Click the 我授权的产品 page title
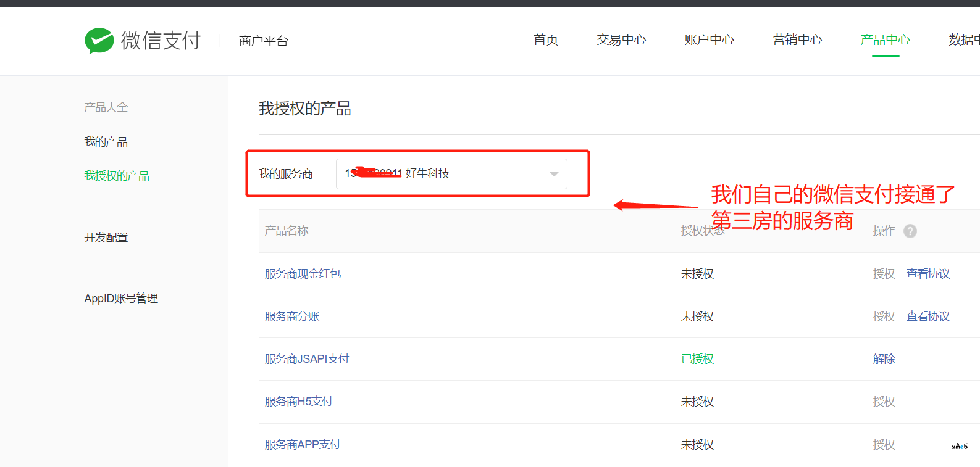 pos(305,109)
